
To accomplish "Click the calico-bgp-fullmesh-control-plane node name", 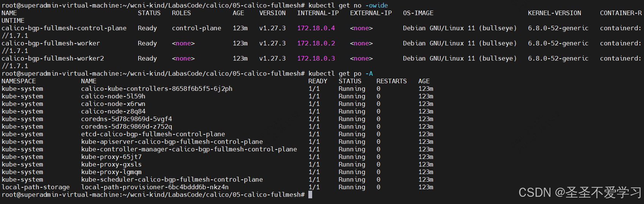I will 64,28.
